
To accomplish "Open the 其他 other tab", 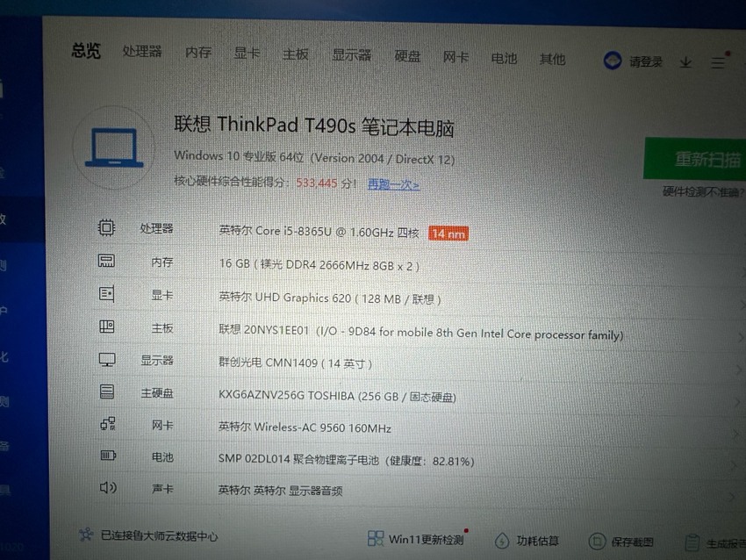I will (552, 60).
